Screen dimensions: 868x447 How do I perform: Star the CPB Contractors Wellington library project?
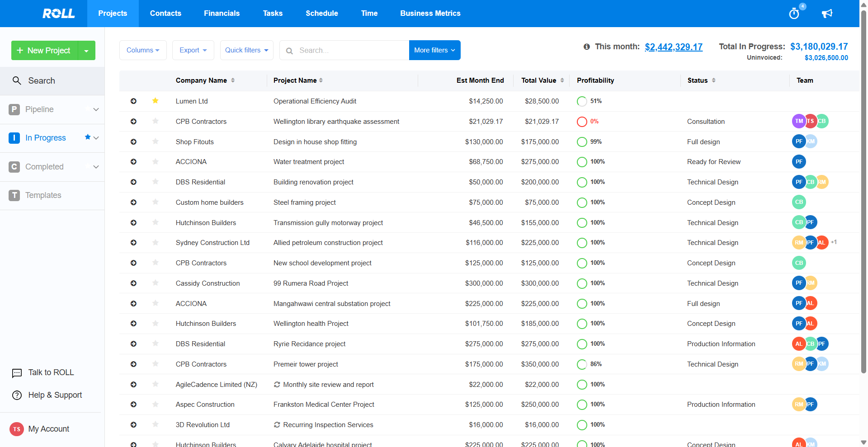[155, 121]
